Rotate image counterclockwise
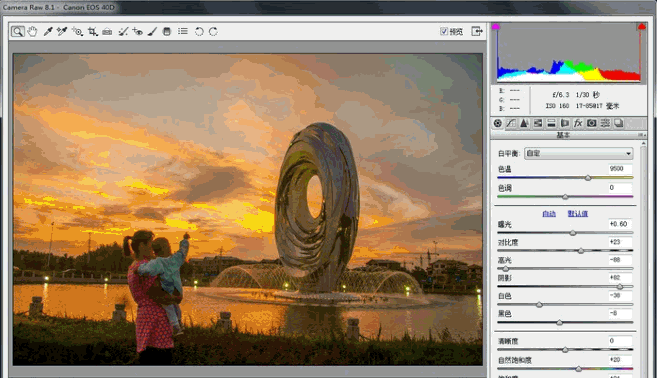 (199, 31)
